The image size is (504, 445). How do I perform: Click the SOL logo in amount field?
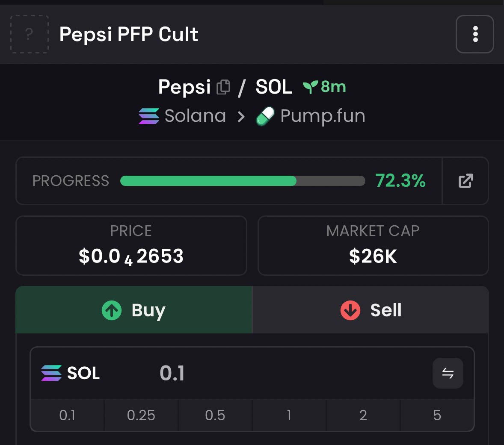pyautogui.click(x=51, y=373)
